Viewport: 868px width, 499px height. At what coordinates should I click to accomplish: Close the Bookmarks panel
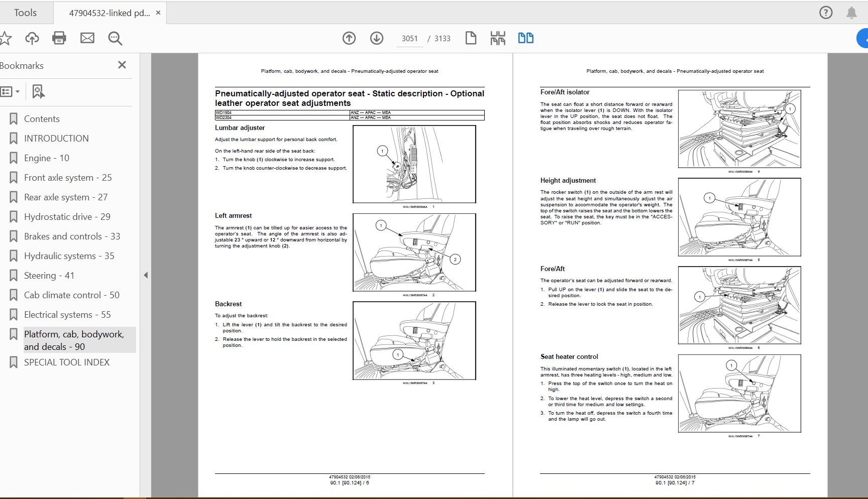[122, 65]
